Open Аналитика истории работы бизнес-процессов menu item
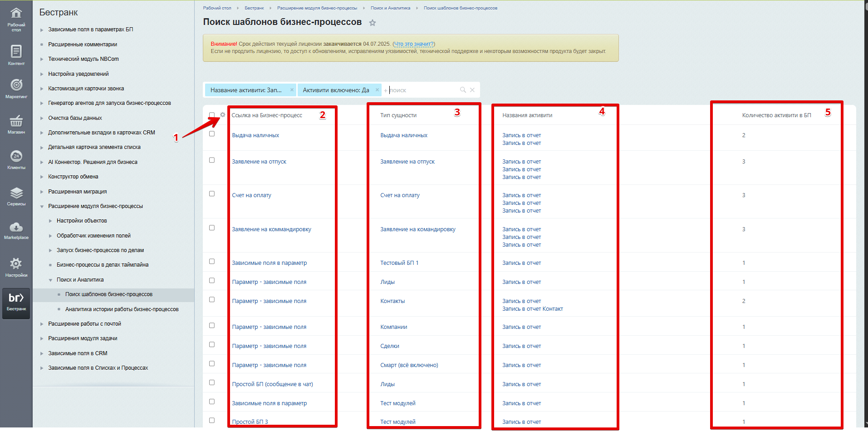868x432 pixels. click(x=122, y=309)
